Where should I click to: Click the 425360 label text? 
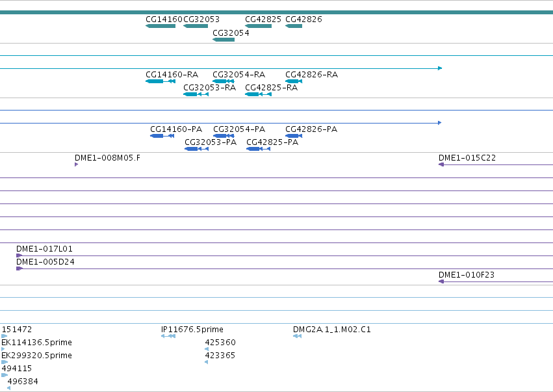220,343
